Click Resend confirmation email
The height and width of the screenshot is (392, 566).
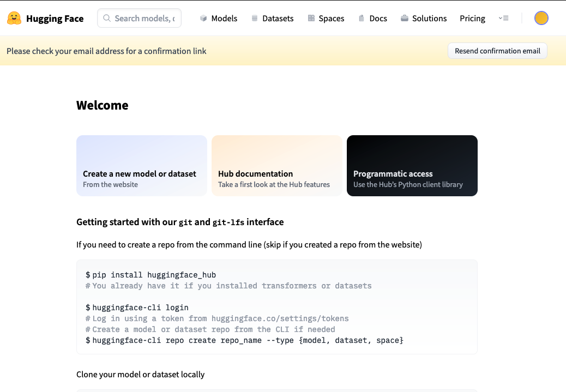point(497,51)
